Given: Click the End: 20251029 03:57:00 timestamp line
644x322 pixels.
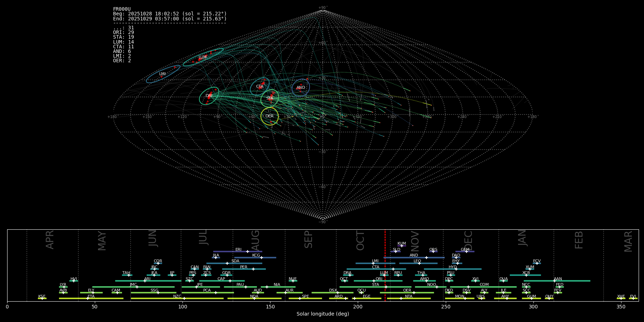Looking at the screenshot, I should (170, 19).
